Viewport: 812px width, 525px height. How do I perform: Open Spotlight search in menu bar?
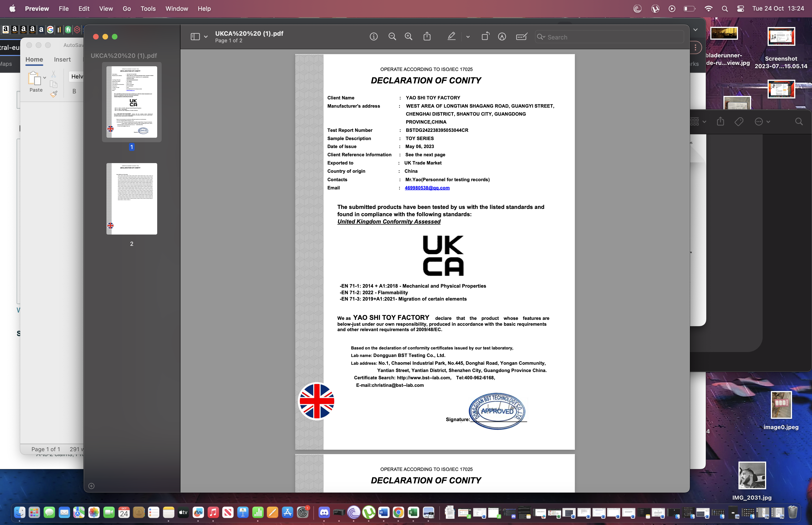click(725, 8)
